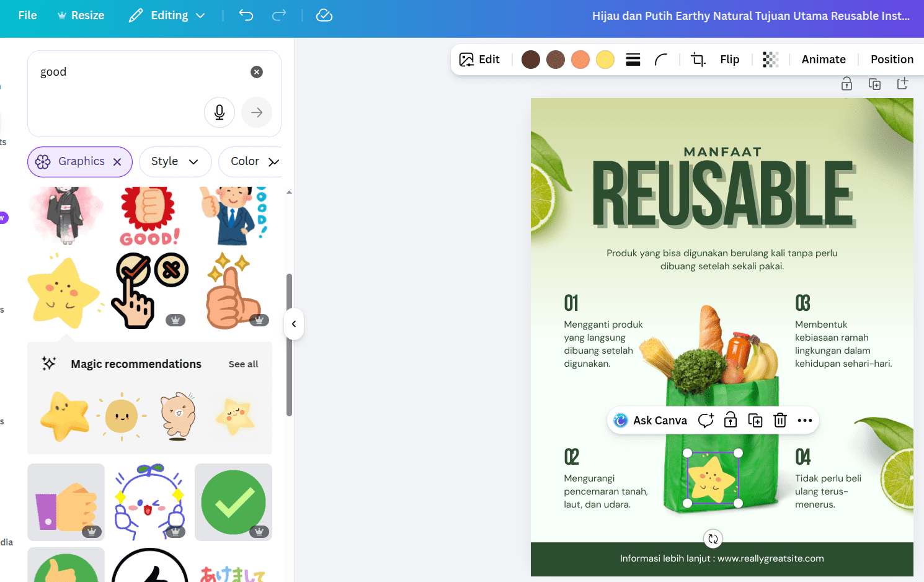
Task: Click Flip in the top toolbar
Action: pos(729,59)
